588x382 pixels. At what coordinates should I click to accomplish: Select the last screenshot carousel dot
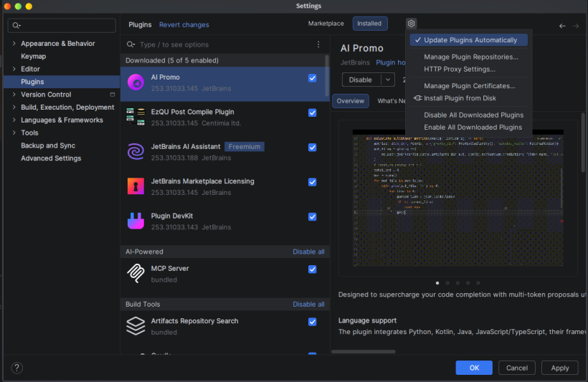(478, 283)
